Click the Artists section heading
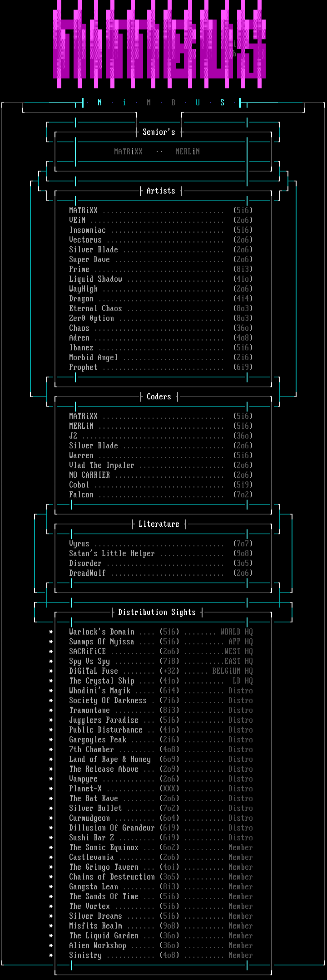This screenshot has height=980, width=327. point(161,191)
